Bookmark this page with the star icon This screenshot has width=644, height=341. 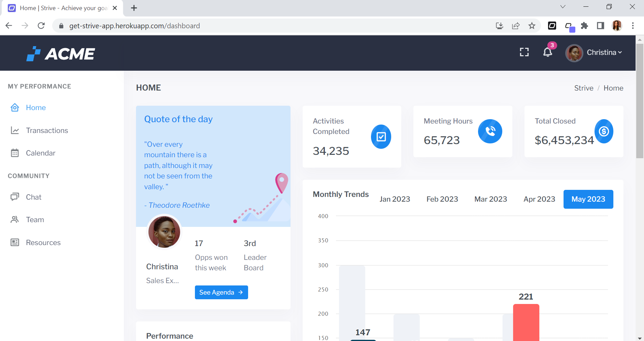532,26
